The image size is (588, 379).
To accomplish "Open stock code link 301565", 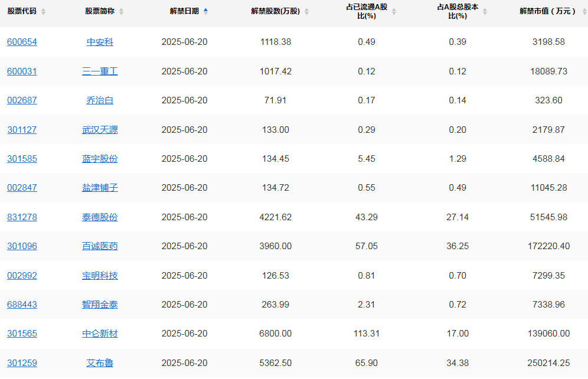I will (22, 334).
